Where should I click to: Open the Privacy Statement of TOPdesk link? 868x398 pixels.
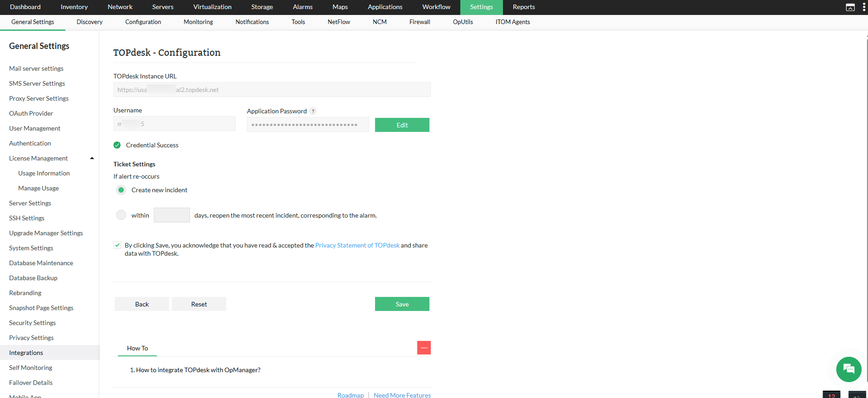(x=357, y=245)
